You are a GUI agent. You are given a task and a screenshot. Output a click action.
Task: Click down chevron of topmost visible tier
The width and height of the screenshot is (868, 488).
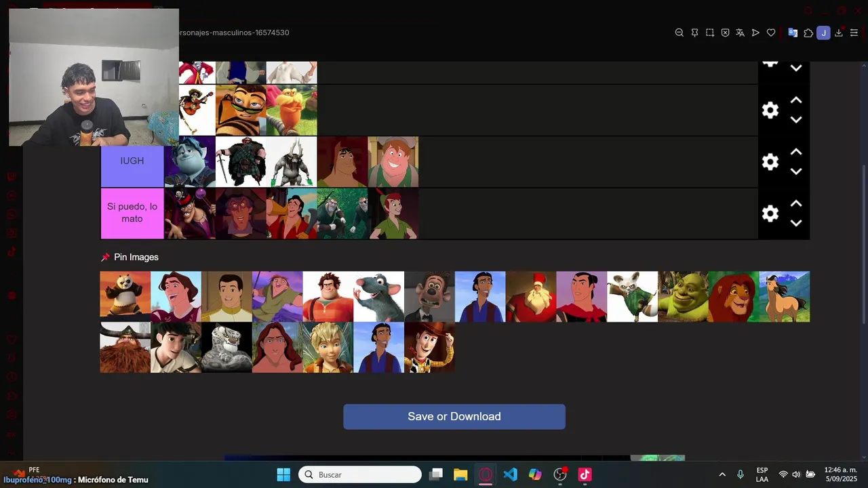pos(796,68)
